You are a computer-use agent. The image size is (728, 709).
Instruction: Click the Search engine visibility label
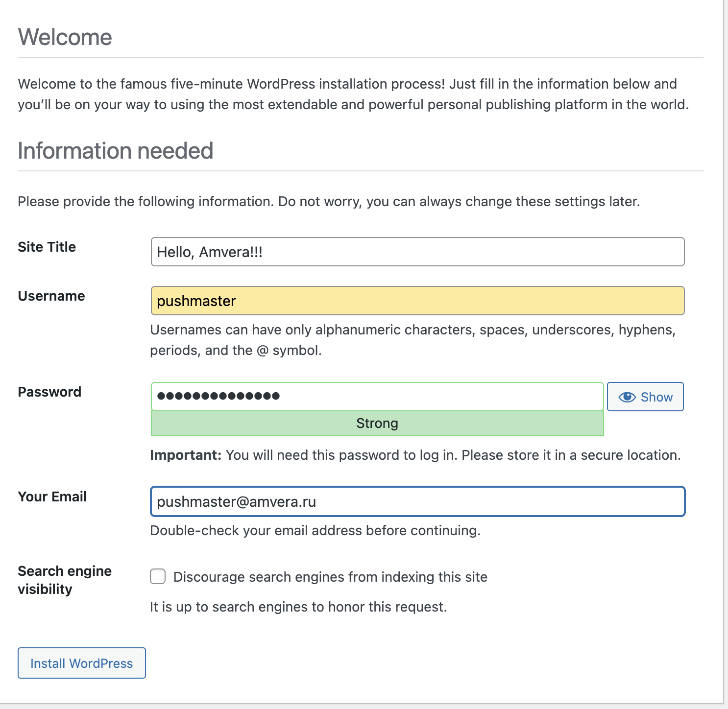coord(65,580)
